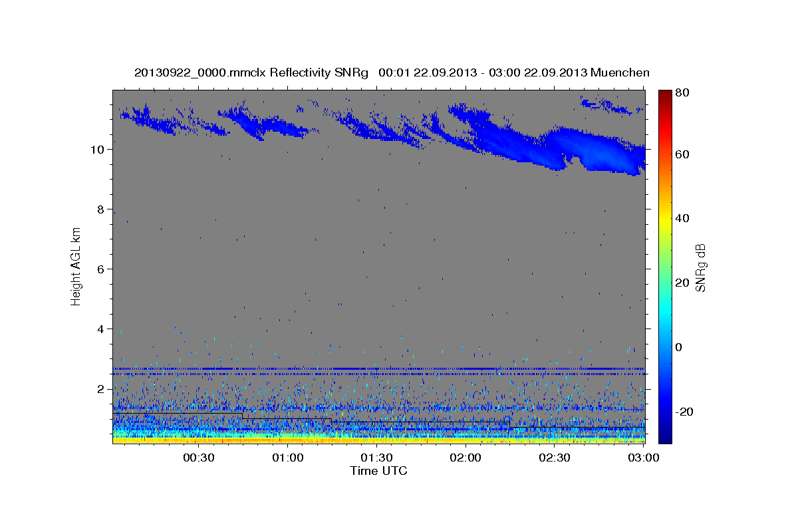The width and height of the screenshot is (798, 532).
Task: Click the height tick label 2
Action: (x=100, y=389)
